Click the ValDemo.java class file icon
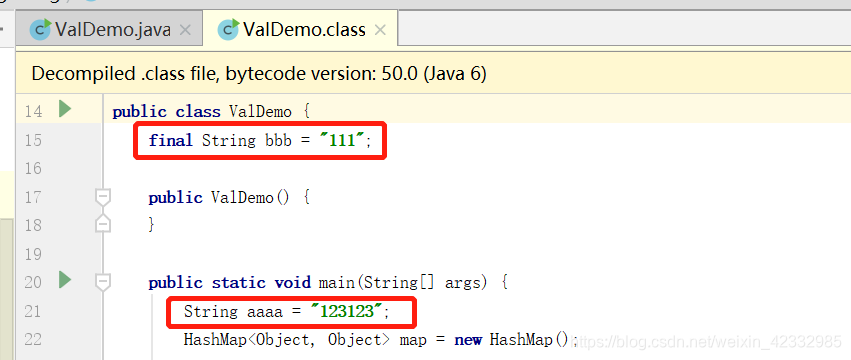The width and height of the screenshot is (851, 360). (x=40, y=29)
